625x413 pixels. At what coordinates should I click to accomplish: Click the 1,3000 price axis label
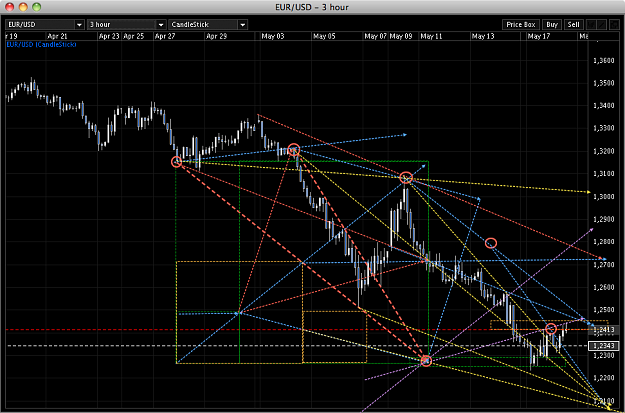602,197
